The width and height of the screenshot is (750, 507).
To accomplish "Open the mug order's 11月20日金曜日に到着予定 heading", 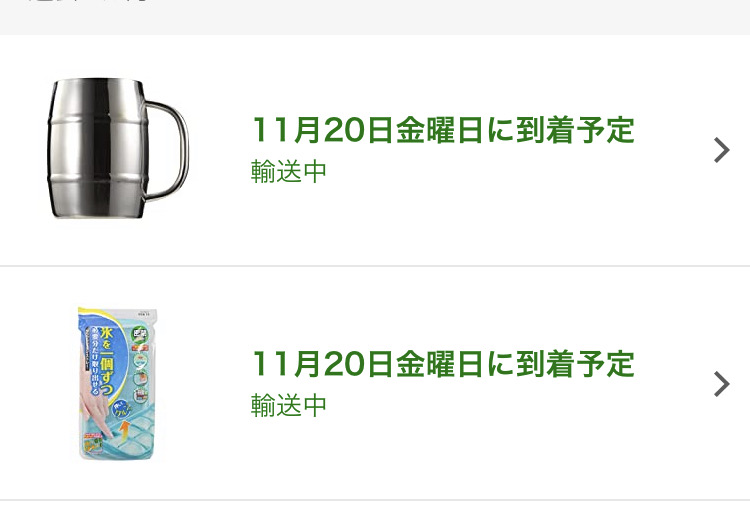I will [443, 130].
